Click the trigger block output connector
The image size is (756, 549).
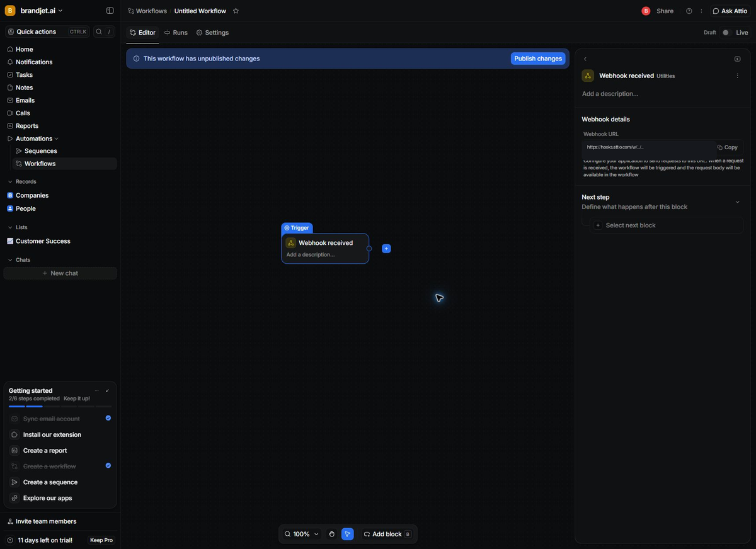tap(369, 249)
